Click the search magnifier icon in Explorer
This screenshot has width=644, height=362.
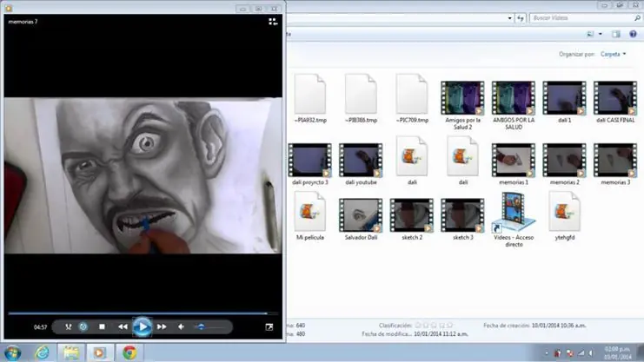[637, 18]
